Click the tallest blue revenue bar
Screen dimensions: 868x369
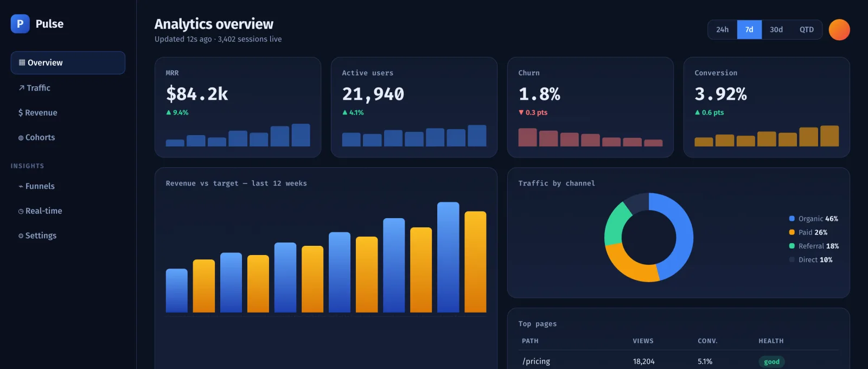448,257
